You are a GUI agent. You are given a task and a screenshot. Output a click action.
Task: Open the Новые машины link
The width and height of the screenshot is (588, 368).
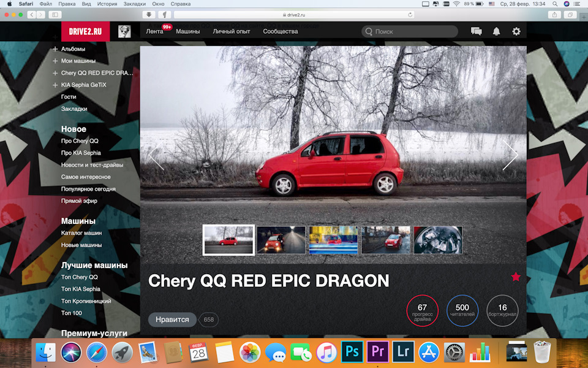81,245
